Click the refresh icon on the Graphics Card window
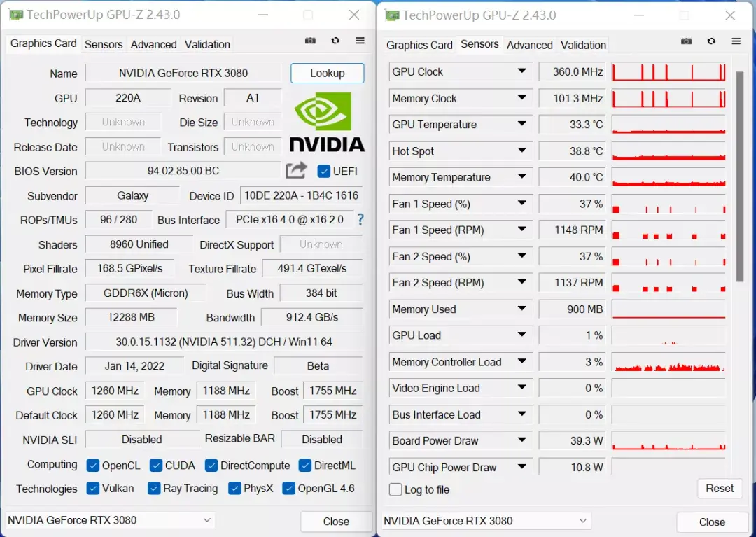The height and width of the screenshot is (537, 756). click(335, 41)
